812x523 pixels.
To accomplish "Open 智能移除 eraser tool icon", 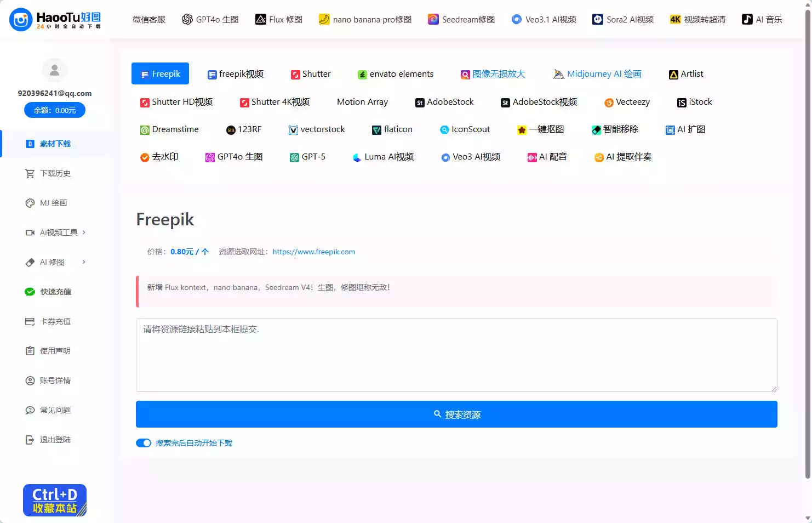I will [x=596, y=130].
